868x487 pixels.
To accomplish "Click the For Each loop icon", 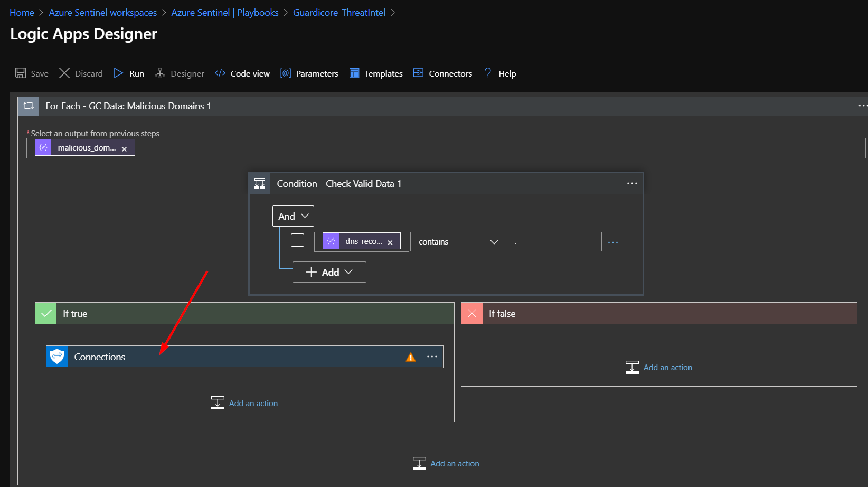I will click(x=29, y=106).
